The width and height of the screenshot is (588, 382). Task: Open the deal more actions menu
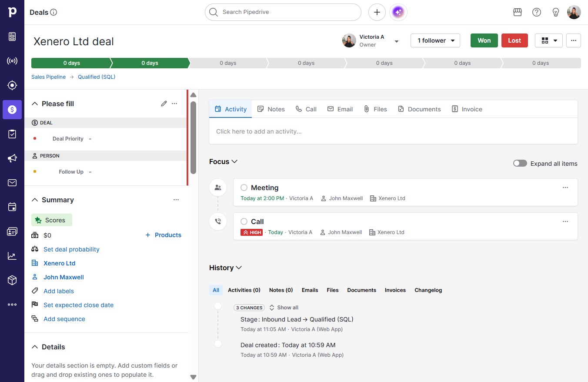[x=574, y=40]
